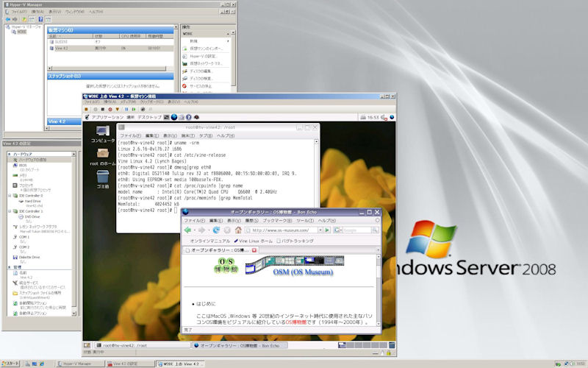
Task: Open the ツール menu in Bon Echo
Action: (x=305, y=221)
